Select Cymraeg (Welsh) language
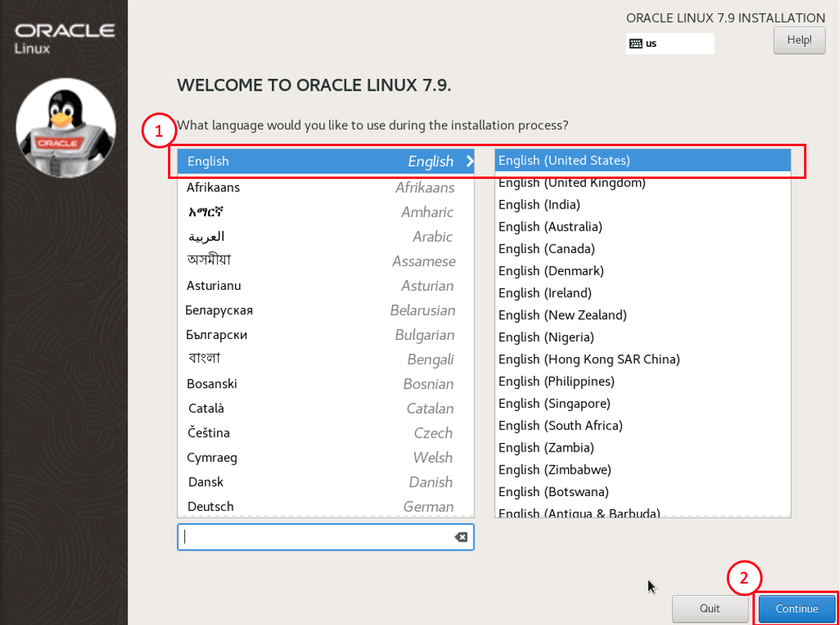The image size is (840, 625). coord(326,458)
